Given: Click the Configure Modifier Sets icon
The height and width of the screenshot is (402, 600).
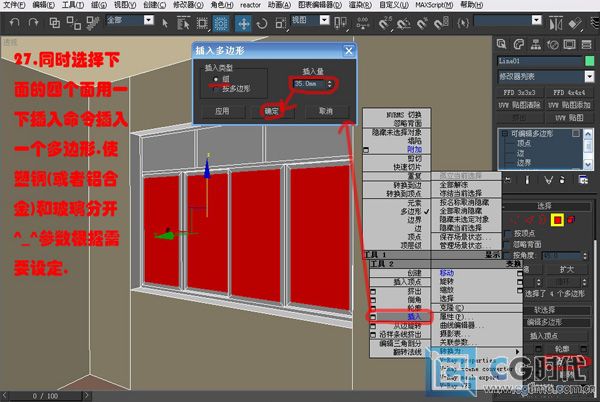Looking at the screenshot, I should pyautogui.click(x=583, y=180).
